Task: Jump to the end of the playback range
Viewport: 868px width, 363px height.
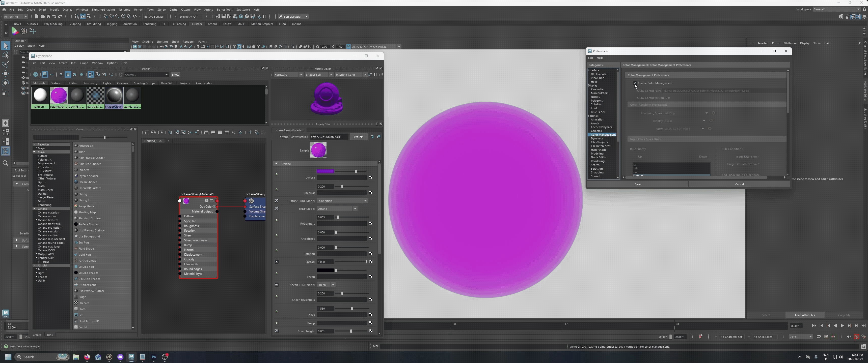Action: 864,326
